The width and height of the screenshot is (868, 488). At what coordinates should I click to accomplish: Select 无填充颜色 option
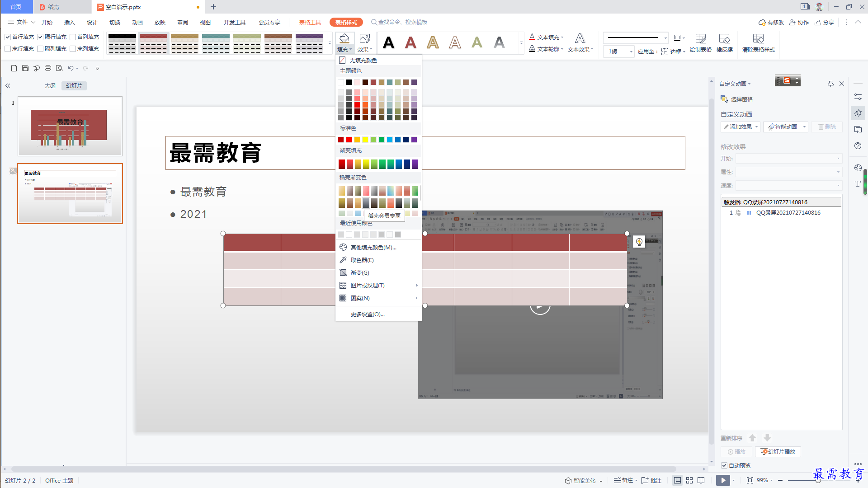(x=378, y=60)
